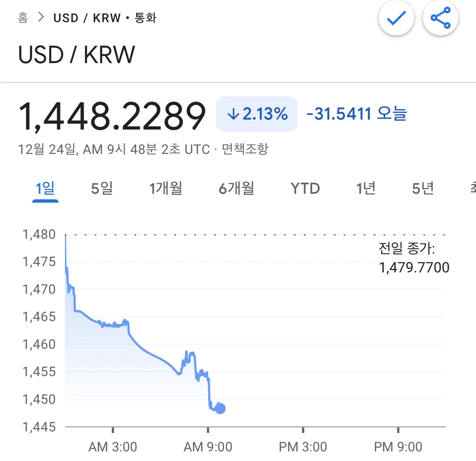The image size is (476, 461).
Task: Switch chart to YTD
Action: point(305,189)
